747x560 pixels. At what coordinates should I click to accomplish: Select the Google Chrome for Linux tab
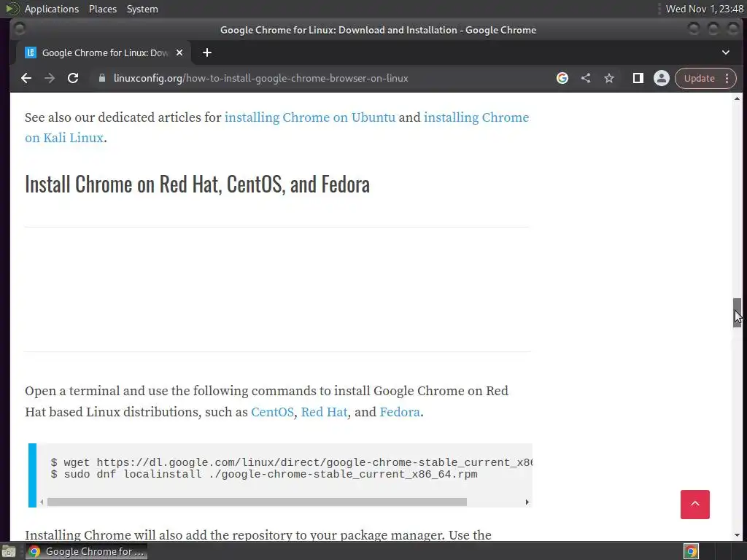[104, 52]
